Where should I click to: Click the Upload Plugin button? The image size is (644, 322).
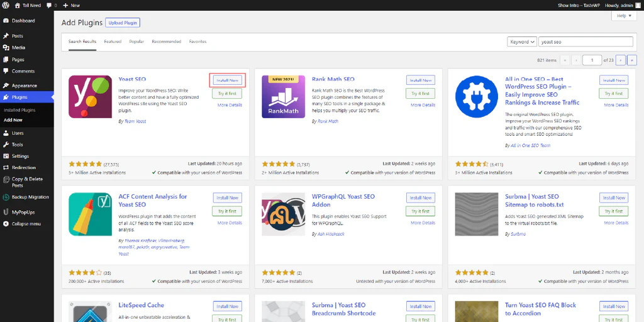(x=122, y=23)
